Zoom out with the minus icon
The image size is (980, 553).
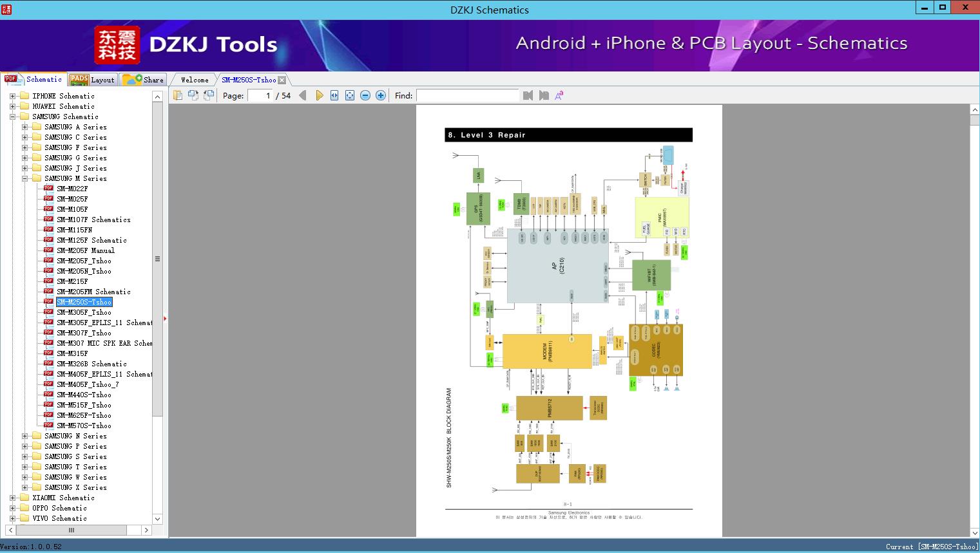365,95
